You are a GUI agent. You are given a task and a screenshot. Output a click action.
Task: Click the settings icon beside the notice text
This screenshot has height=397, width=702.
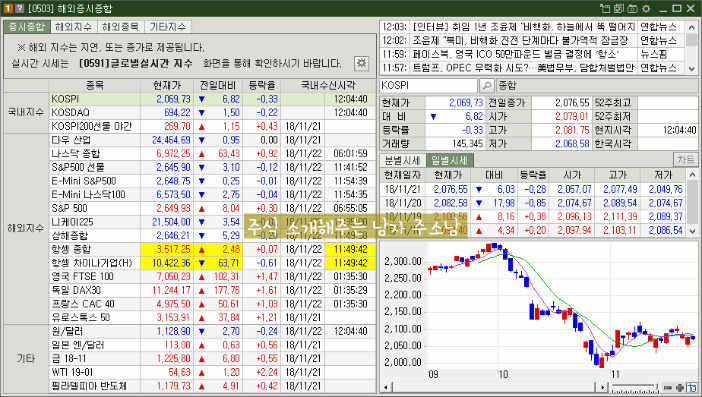[361, 63]
